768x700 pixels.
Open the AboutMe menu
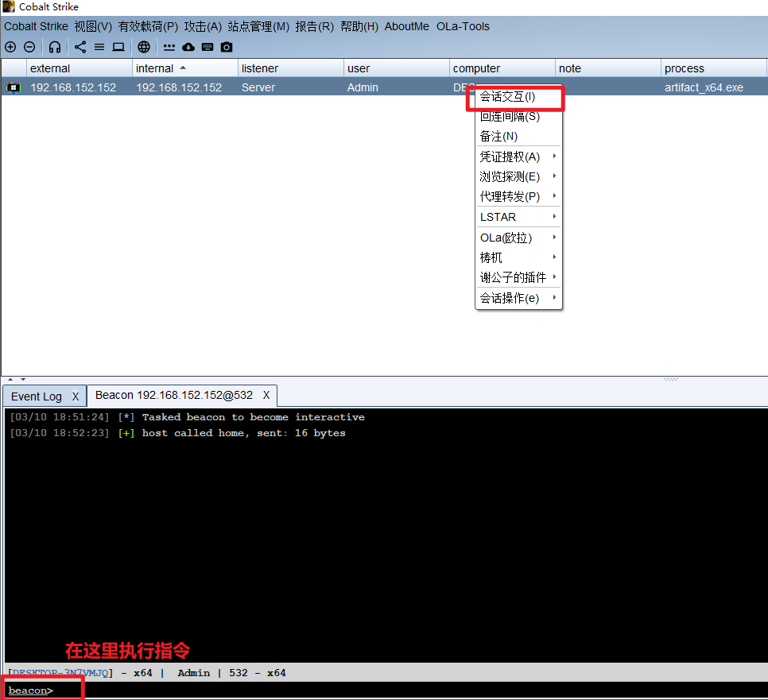406,26
